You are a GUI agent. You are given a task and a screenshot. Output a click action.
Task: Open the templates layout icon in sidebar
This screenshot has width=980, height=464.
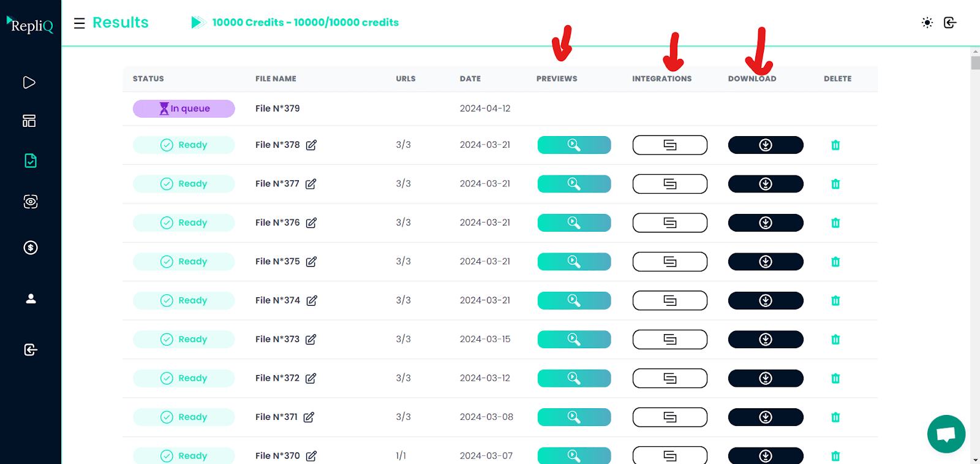coord(29,121)
